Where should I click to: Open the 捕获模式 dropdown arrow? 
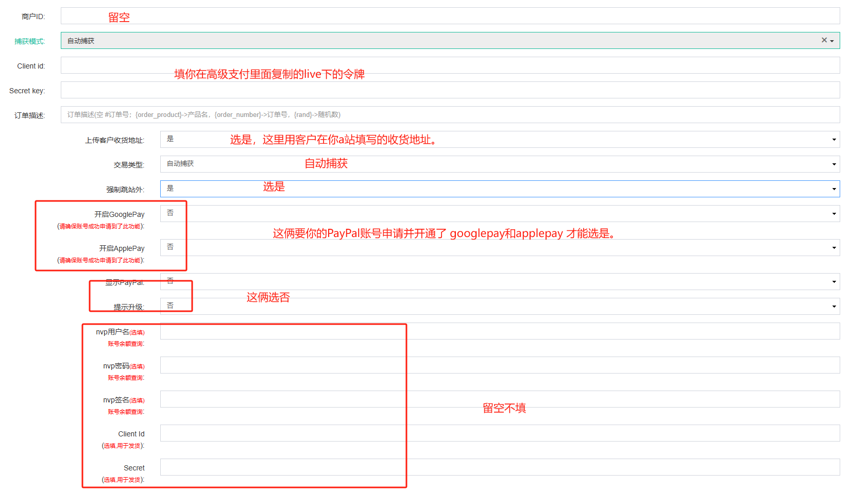pyautogui.click(x=832, y=41)
